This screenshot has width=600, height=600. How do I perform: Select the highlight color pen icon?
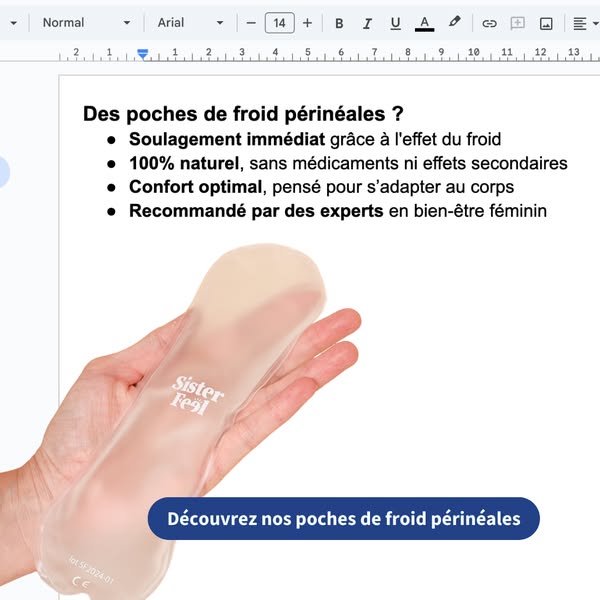[x=455, y=23]
